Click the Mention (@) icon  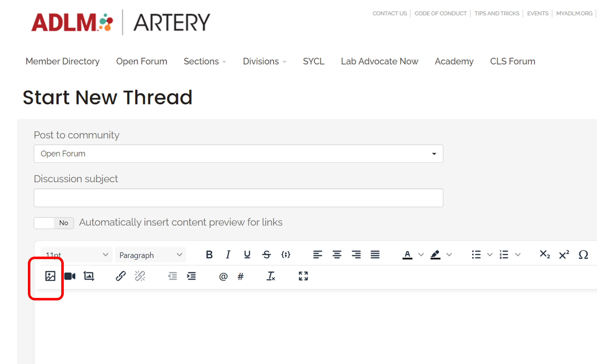click(223, 276)
